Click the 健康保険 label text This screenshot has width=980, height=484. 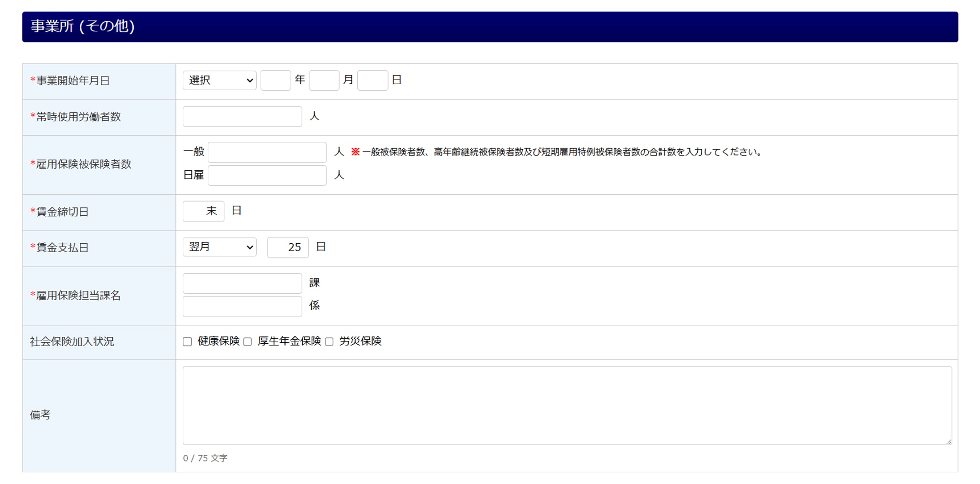[x=219, y=341]
